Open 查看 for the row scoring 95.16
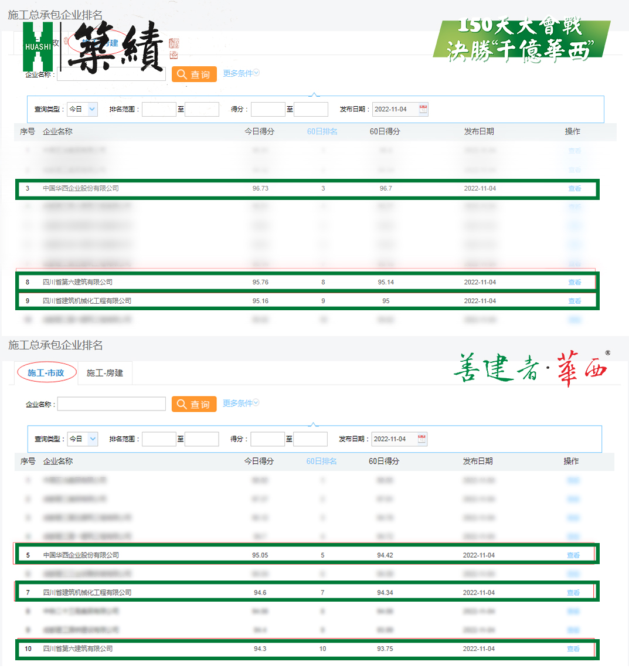Viewport: 629px width, 672px height. coord(574,301)
